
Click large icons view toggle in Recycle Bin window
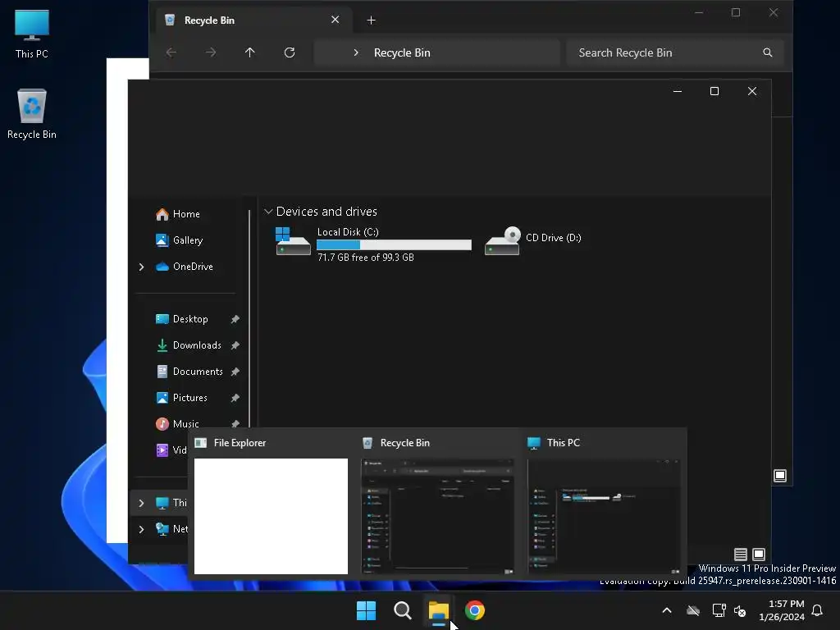click(780, 475)
